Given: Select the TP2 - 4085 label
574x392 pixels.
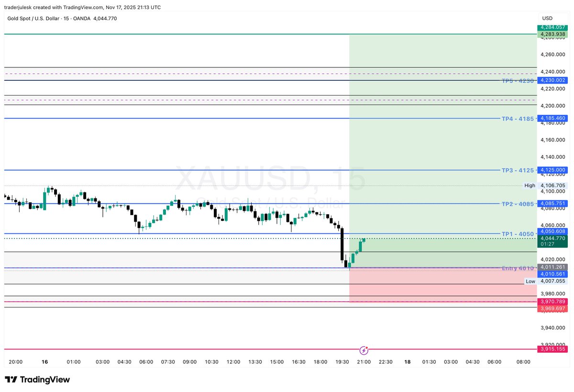Looking at the screenshot, I should point(518,204).
